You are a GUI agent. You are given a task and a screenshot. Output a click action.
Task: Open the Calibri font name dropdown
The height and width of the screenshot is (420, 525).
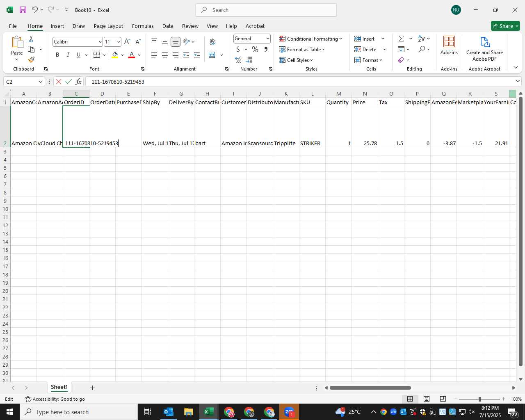point(100,42)
